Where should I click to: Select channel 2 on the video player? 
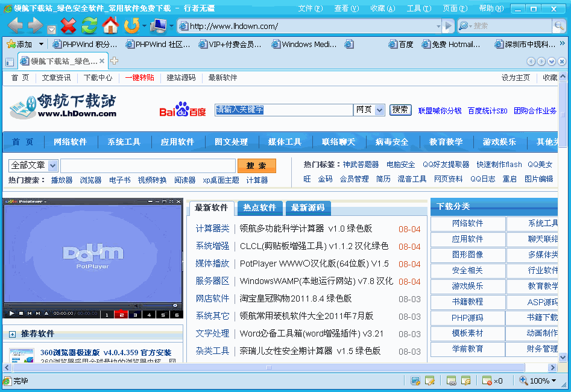[x=121, y=314]
